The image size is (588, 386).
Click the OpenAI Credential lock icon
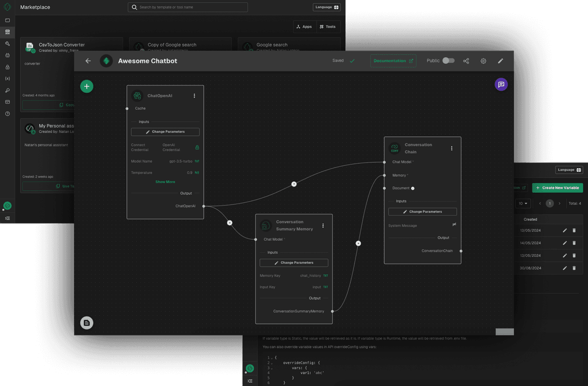(x=197, y=147)
